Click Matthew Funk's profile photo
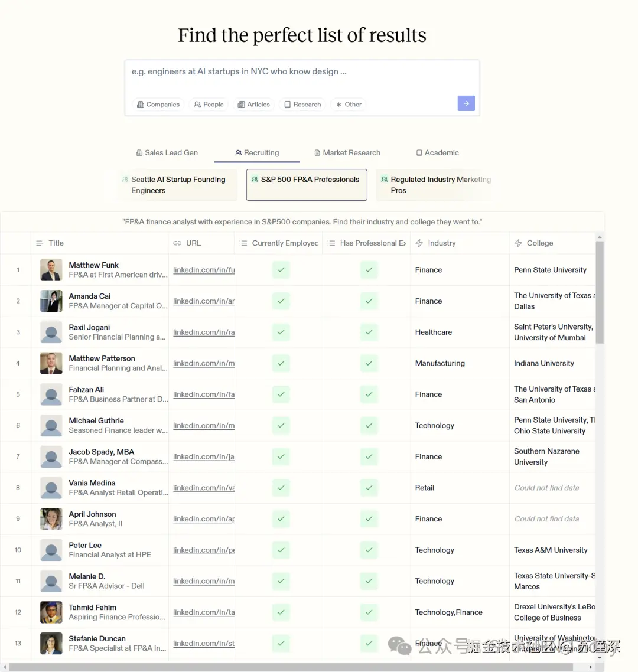This screenshot has width=638, height=672. [x=51, y=270]
